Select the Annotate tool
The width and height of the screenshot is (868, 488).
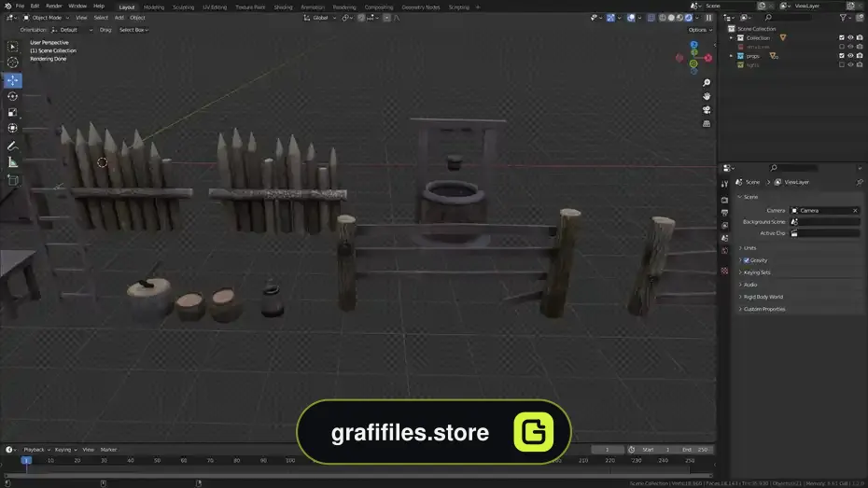(12, 146)
